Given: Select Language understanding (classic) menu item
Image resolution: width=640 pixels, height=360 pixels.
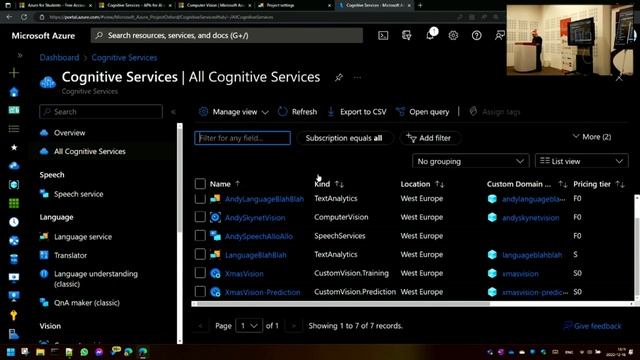Looking at the screenshot, I should (96, 279).
